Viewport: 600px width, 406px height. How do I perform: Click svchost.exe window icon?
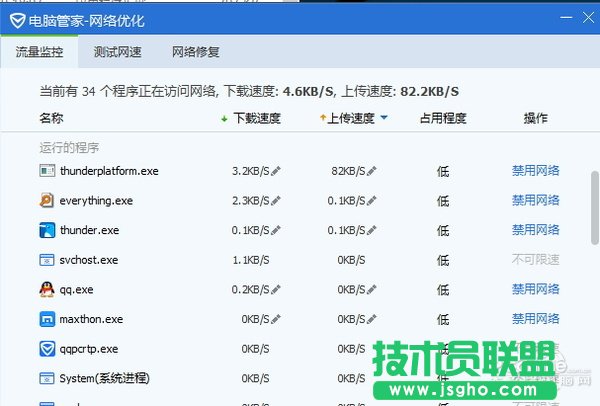coord(47,260)
